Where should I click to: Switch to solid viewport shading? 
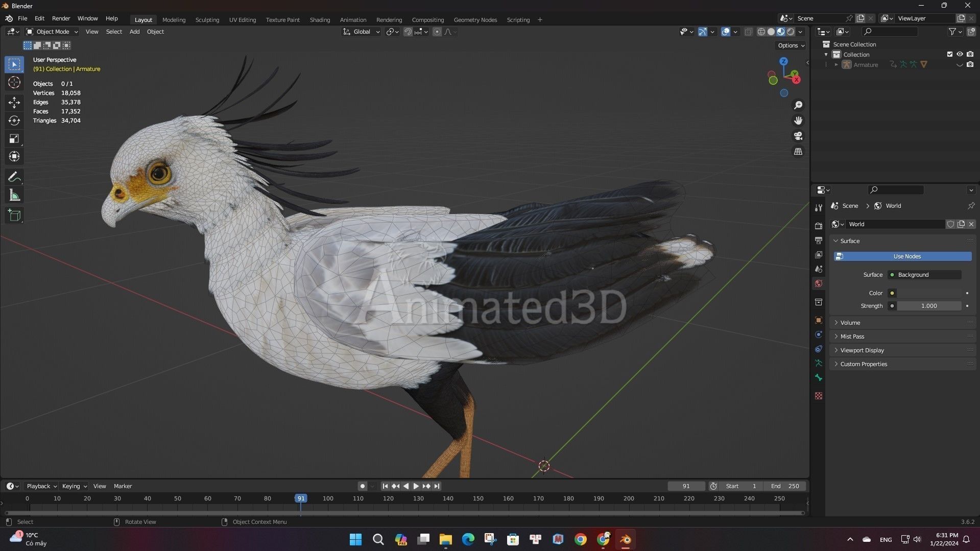coord(771,32)
